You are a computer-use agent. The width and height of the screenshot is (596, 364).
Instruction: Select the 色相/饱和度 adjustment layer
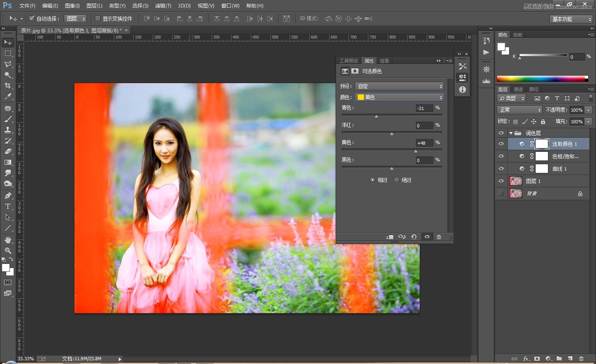(x=565, y=156)
